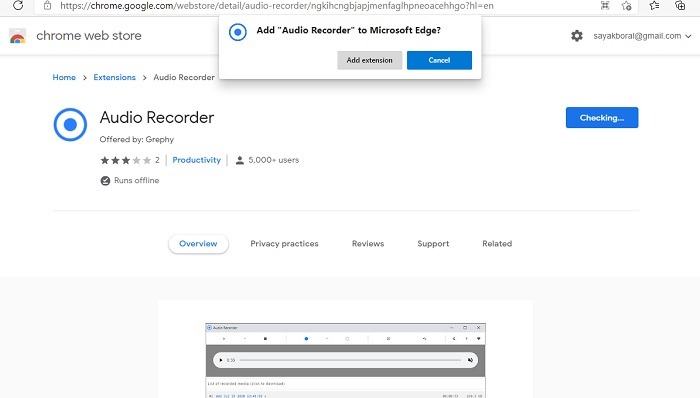Open the Support tab
700x398 pixels.
pos(433,244)
